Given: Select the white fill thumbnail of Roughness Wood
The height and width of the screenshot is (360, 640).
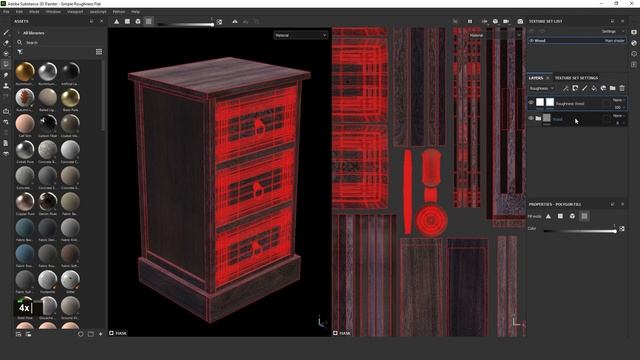Looking at the screenshot, I should pyautogui.click(x=540, y=102).
